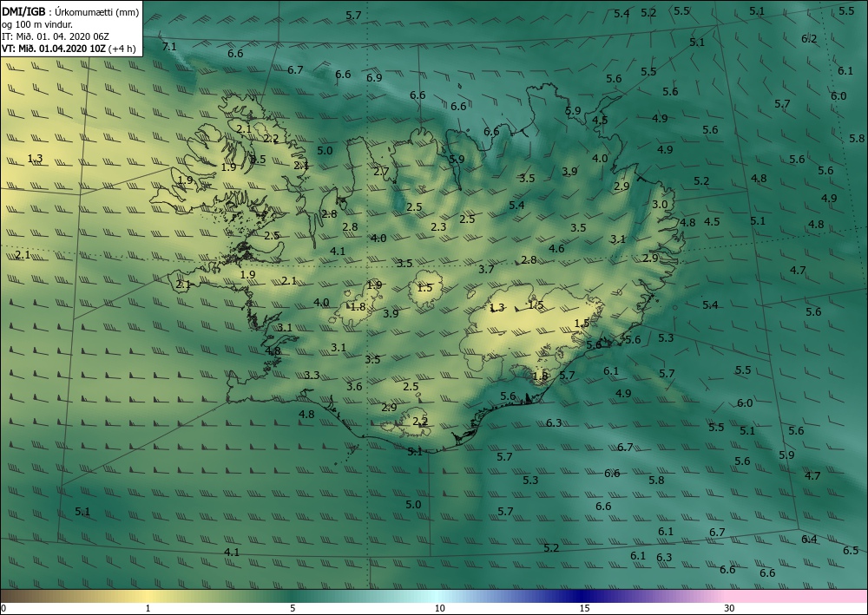This screenshot has height=615, width=868.
Task: Click the color scale label "5"
Action: pyautogui.click(x=293, y=608)
